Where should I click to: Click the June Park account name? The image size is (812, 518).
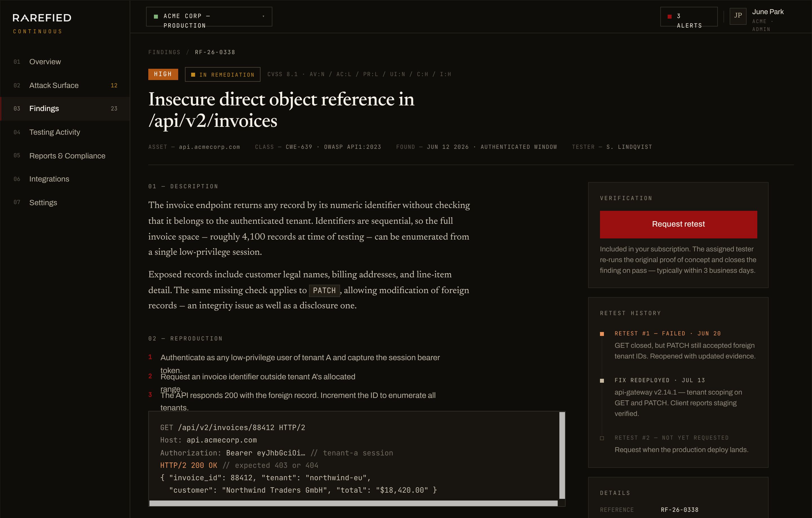point(768,12)
